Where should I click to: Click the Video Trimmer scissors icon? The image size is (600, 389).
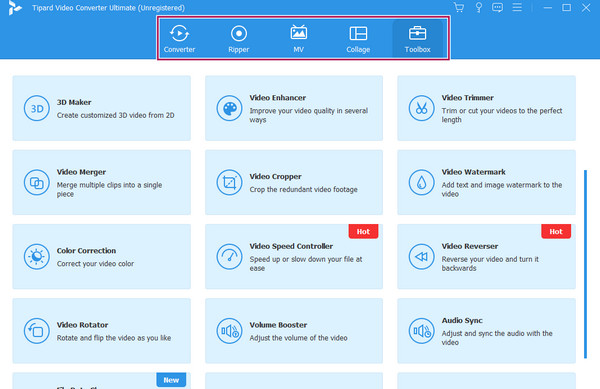(x=421, y=108)
